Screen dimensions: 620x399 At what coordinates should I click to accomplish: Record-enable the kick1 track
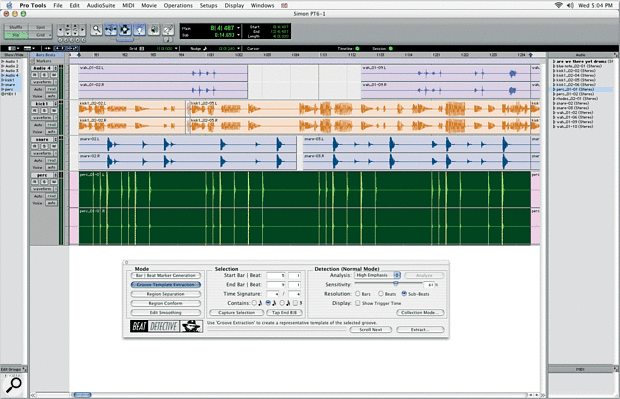pos(35,110)
